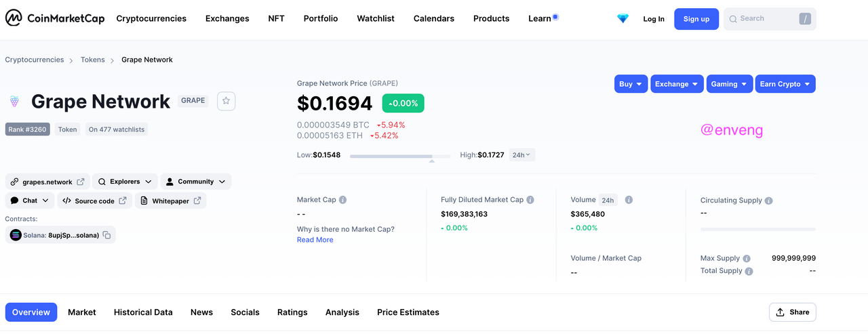This screenshot has width=868, height=334.
Task: Expand the Explorers dropdown
Action: (x=125, y=182)
